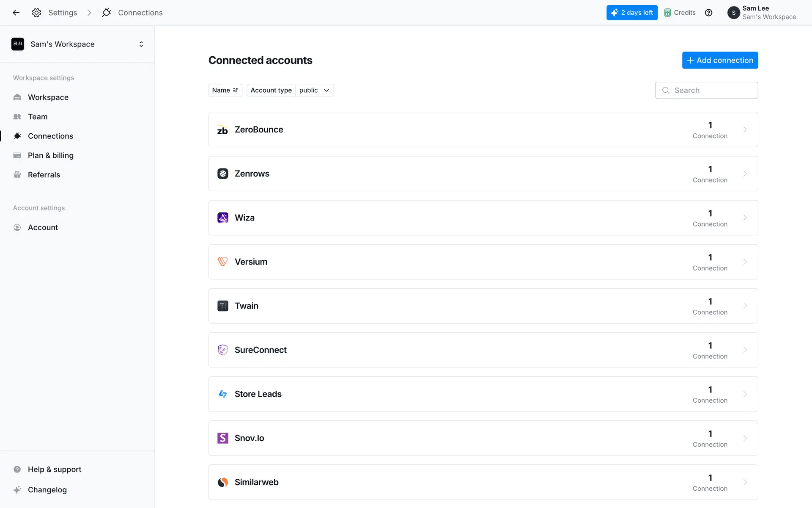Toggle the Name sort order button
812x508 pixels.
225,90
